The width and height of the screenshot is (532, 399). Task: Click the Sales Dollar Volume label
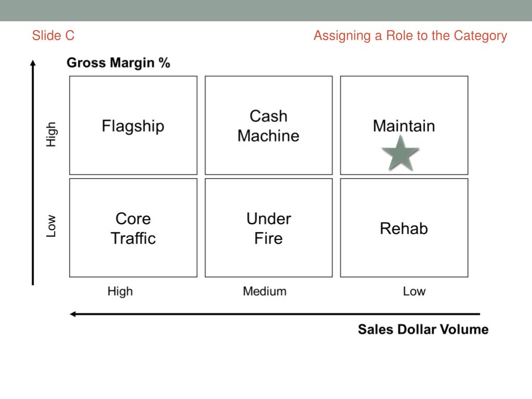[423, 329]
